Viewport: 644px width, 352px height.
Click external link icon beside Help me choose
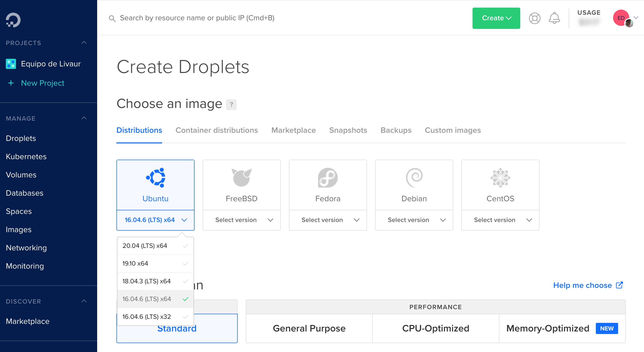620,285
